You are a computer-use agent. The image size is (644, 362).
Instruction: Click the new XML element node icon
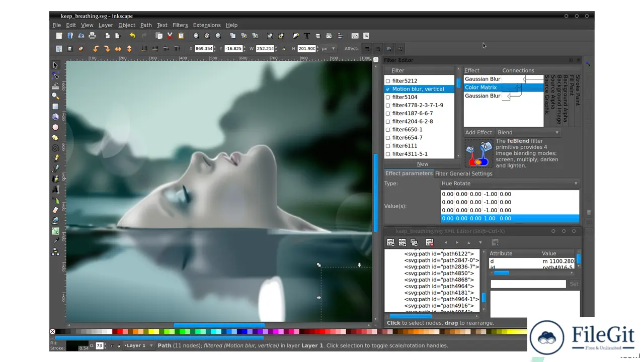[390, 242]
